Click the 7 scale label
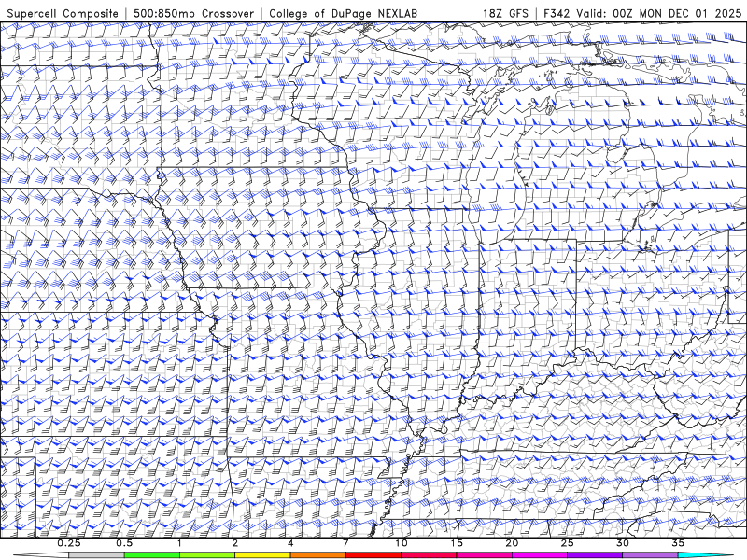 tap(345, 543)
